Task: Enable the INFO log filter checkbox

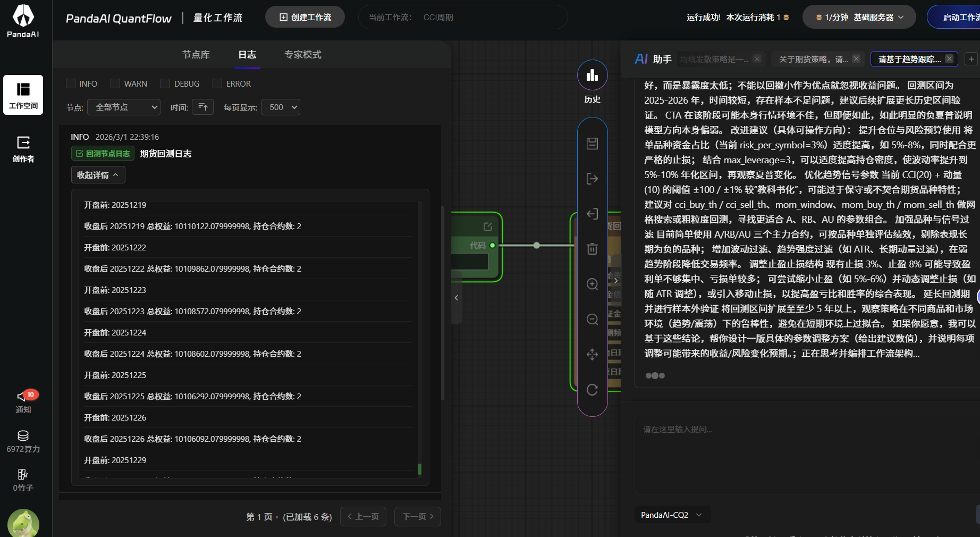Action: [x=71, y=83]
